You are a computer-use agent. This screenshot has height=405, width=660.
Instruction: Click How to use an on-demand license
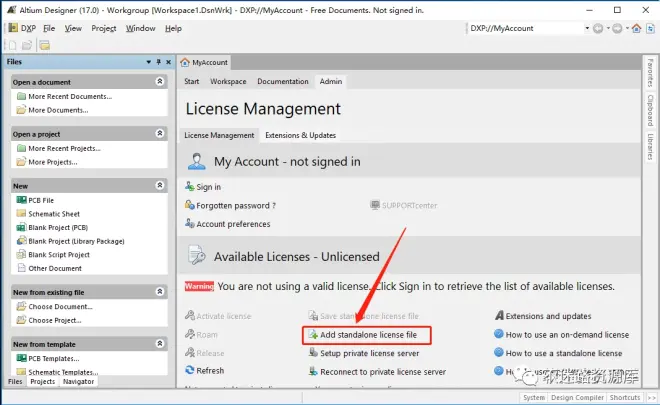[x=567, y=335]
